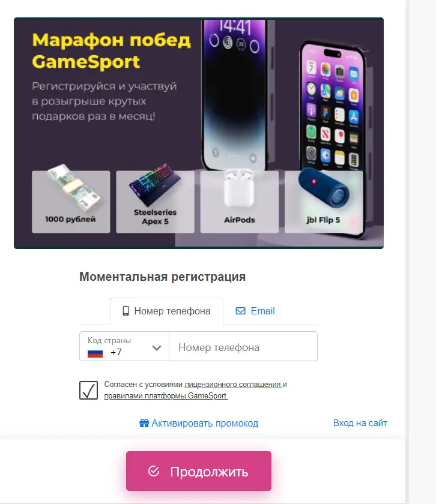Click the AirPods prize card
Image resolution: width=436 pixels, height=504 pixels.
point(240,202)
